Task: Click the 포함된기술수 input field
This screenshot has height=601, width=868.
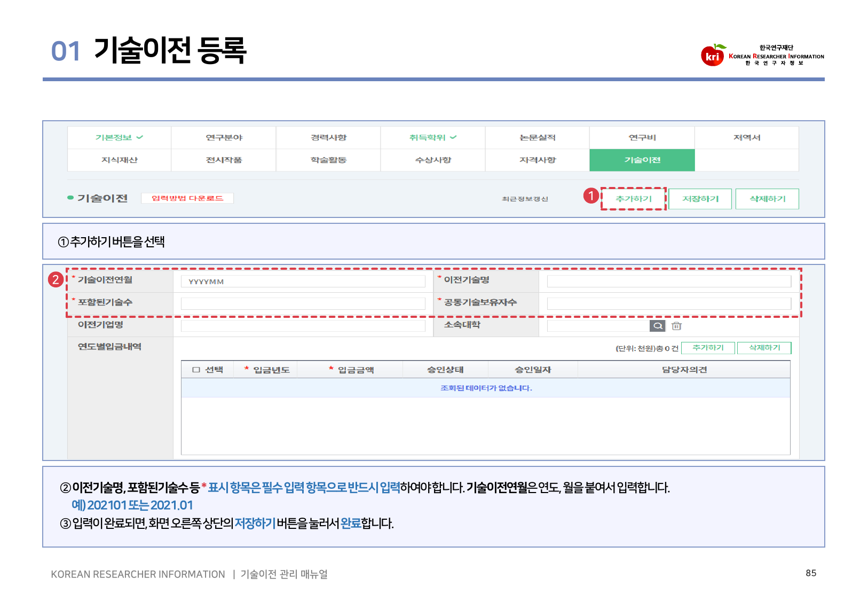Action: point(303,303)
